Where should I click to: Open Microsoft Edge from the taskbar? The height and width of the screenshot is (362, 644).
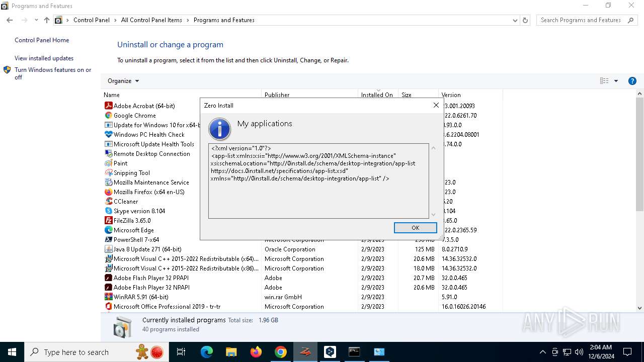coord(207,352)
